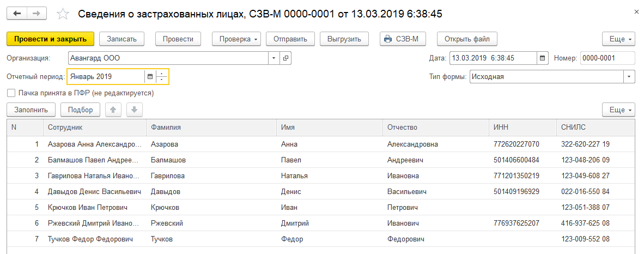Open the calendar for the Дата field
Image resolution: width=644 pixels, height=254 pixels.
coord(542,58)
